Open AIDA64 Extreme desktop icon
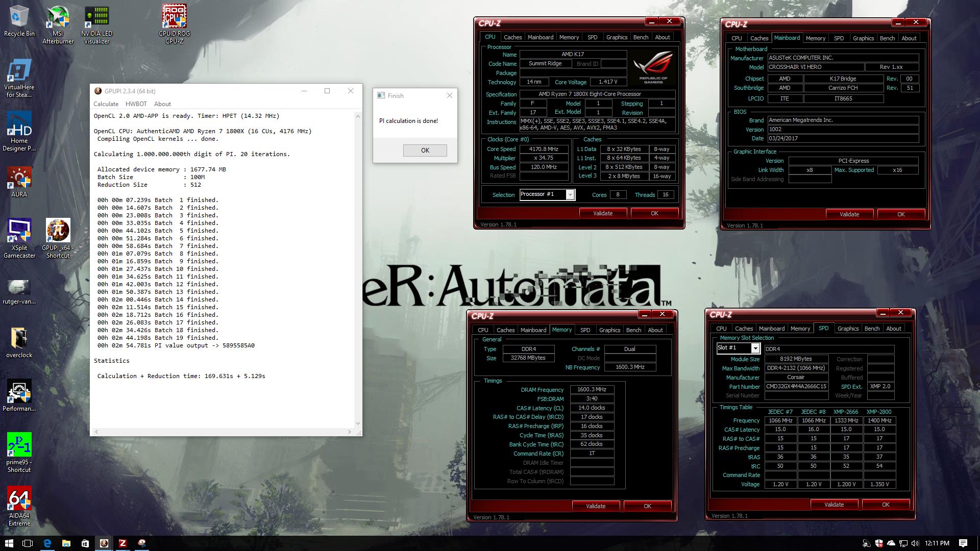This screenshot has height=551, width=980. pos(19,507)
